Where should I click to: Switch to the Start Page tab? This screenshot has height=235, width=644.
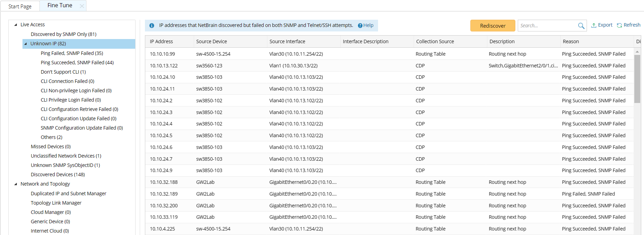[x=20, y=6]
